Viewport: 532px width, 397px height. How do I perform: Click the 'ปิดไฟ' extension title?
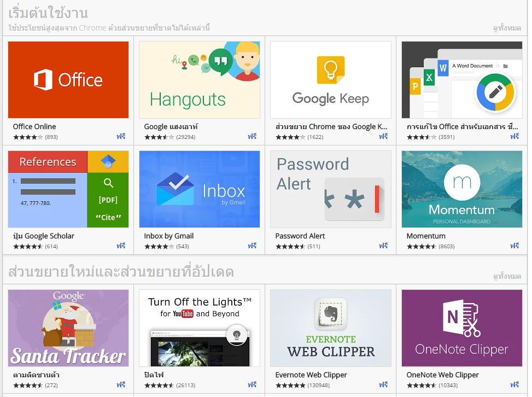(154, 375)
